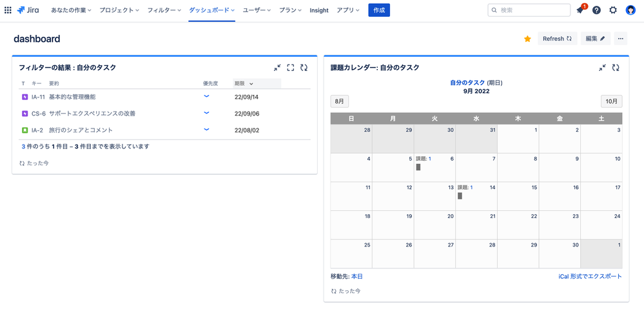Click the Refresh dashboard button

tap(558, 39)
